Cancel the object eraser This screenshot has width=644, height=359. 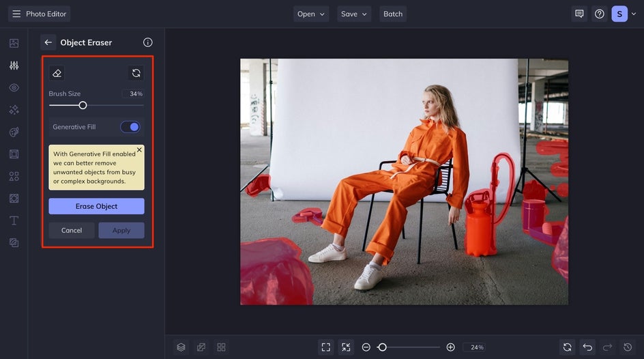(72, 231)
